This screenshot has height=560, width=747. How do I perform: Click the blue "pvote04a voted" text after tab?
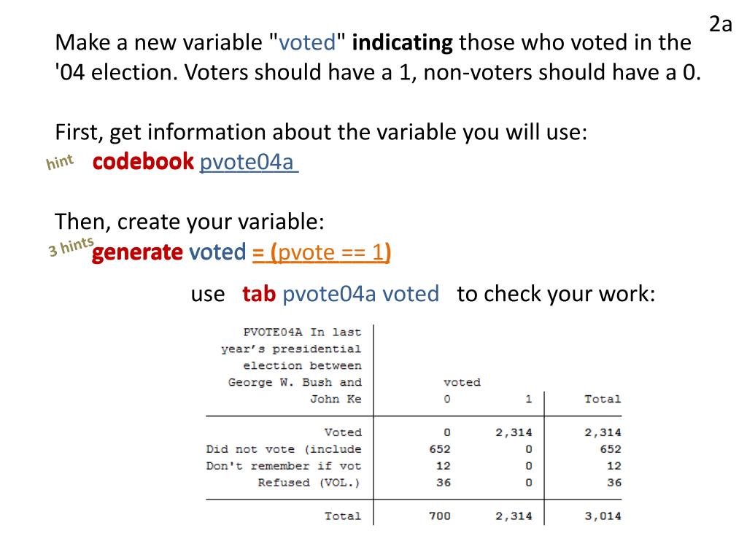point(360,294)
